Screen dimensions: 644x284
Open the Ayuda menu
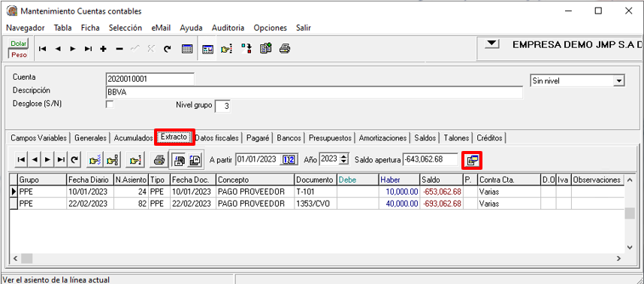pyautogui.click(x=191, y=28)
